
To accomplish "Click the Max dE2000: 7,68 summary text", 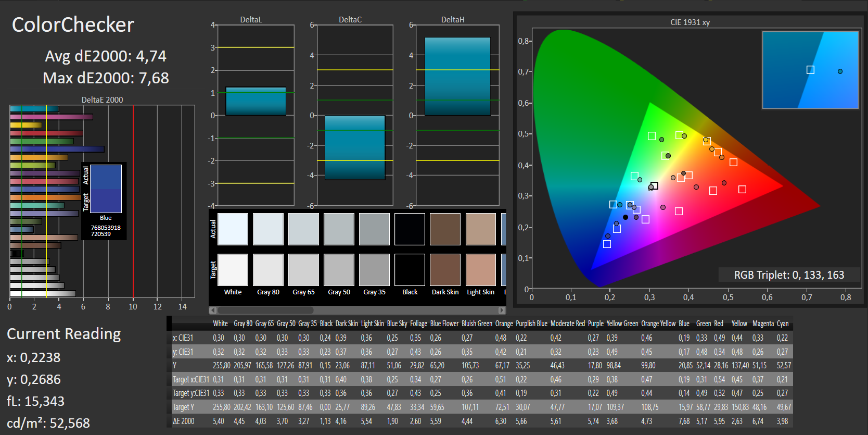I will tap(106, 78).
